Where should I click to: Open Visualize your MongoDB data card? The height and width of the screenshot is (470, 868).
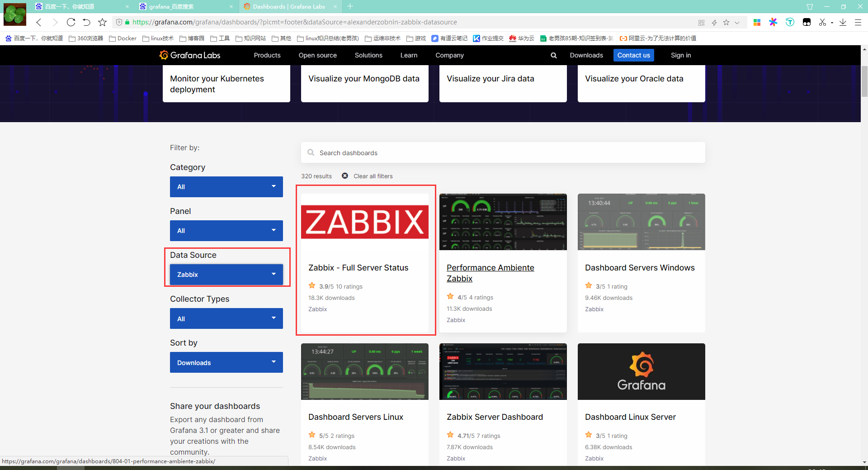[365, 84]
